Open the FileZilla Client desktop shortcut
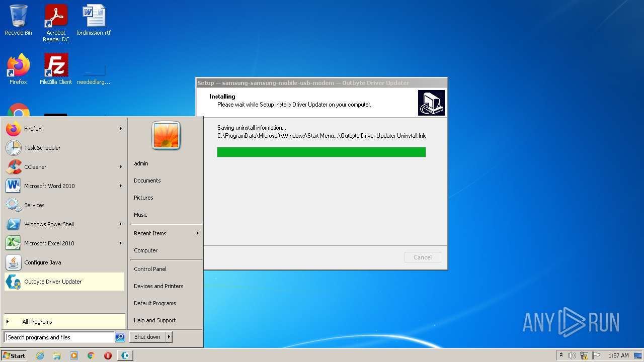Image resolution: width=644 pixels, height=362 pixels. (56, 69)
